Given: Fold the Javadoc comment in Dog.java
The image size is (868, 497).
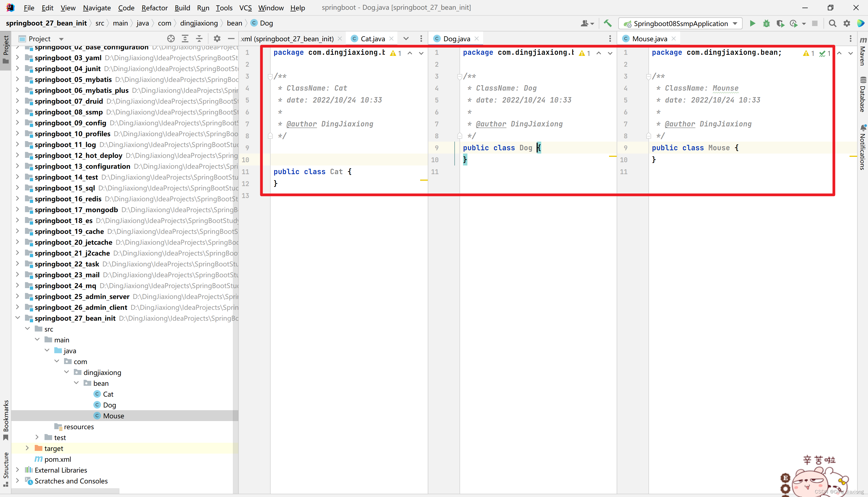Looking at the screenshot, I should [460, 77].
